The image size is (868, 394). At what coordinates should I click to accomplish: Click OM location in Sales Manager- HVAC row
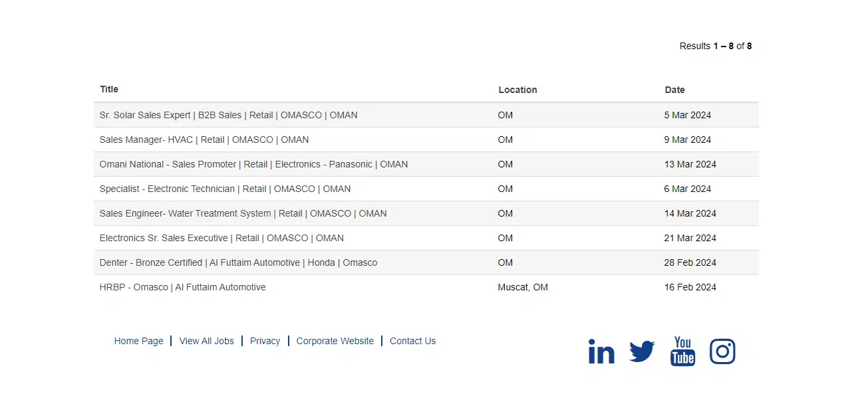click(x=506, y=140)
